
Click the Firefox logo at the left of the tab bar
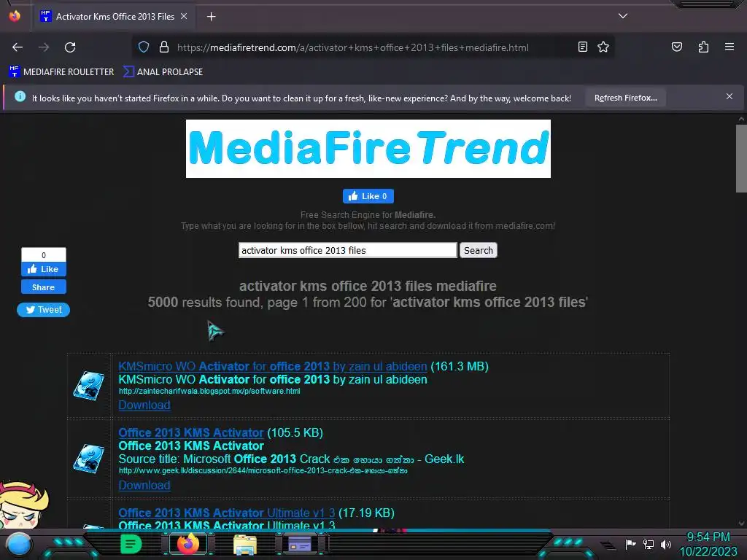[x=15, y=16]
